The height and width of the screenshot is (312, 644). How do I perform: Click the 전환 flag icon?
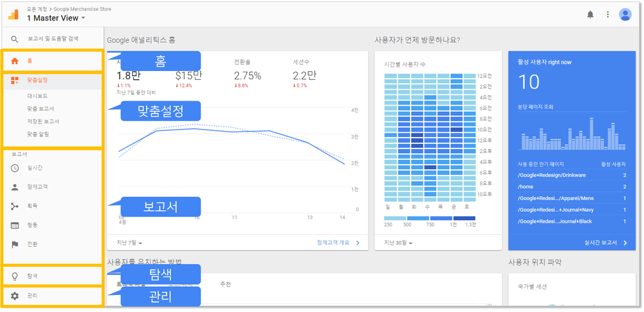(15, 245)
